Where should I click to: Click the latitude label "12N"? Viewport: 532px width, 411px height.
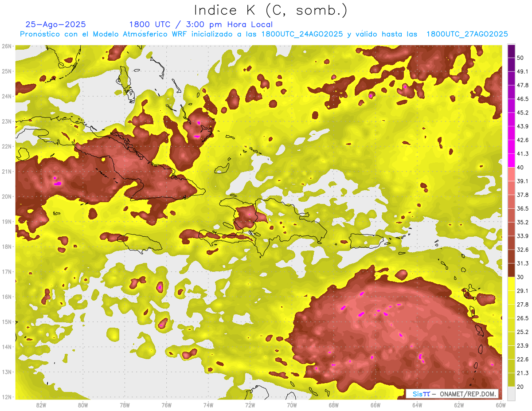7,397
